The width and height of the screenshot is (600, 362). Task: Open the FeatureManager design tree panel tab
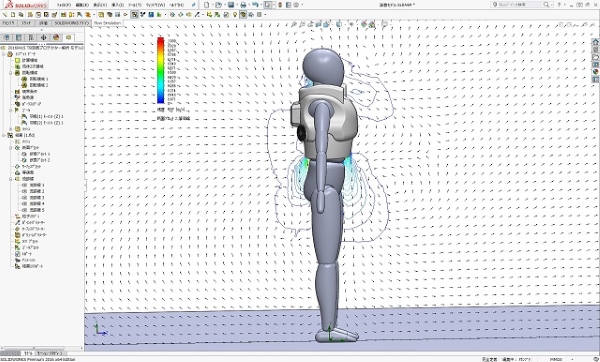pyautogui.click(x=7, y=38)
